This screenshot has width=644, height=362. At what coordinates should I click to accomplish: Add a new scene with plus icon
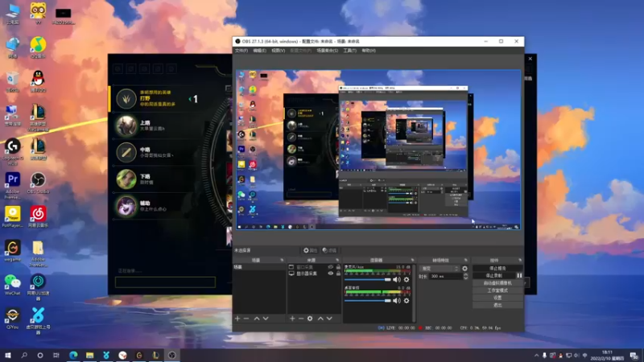click(237, 319)
